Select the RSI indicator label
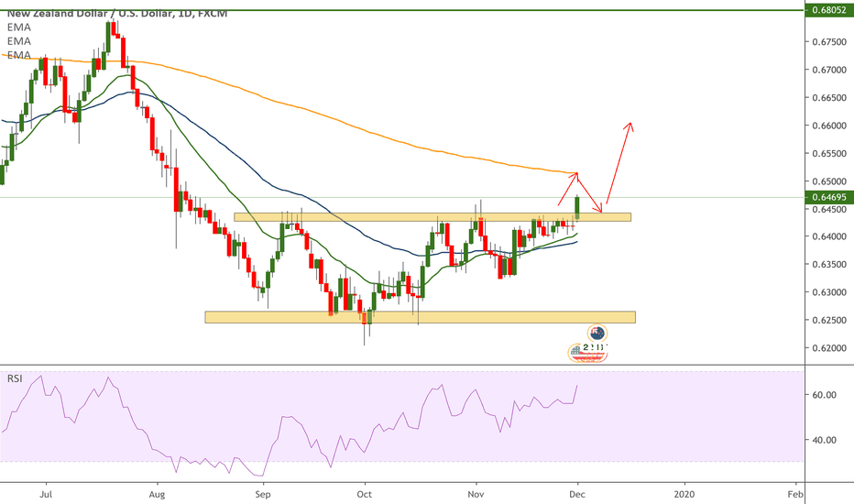Image resolution: width=854 pixels, height=504 pixels. (16, 378)
